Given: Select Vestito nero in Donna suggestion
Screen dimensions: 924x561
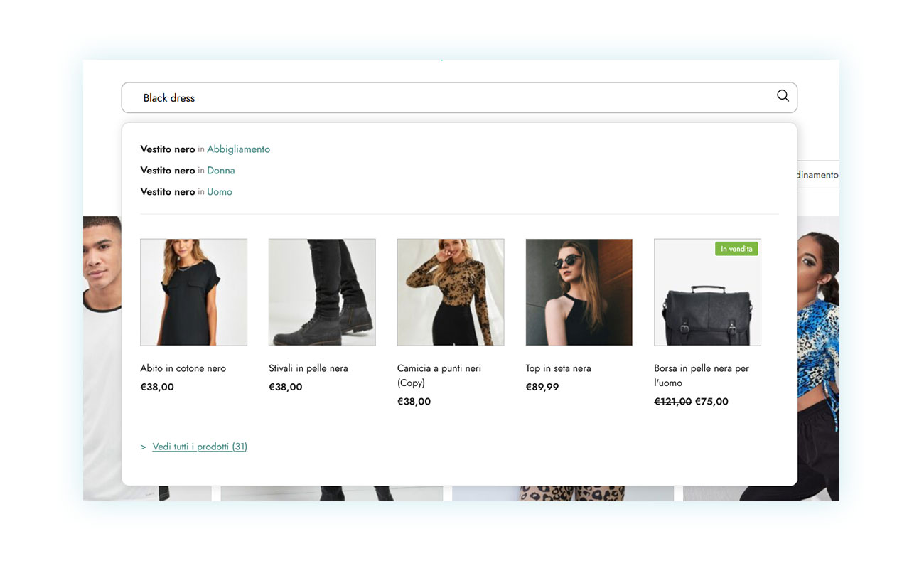Looking at the screenshot, I should tap(188, 171).
